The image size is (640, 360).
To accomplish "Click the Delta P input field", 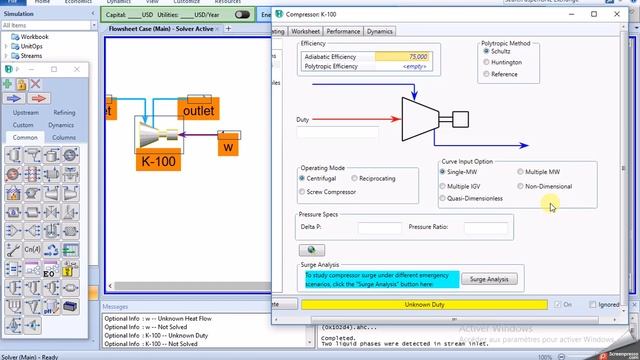I will (x=380, y=227).
